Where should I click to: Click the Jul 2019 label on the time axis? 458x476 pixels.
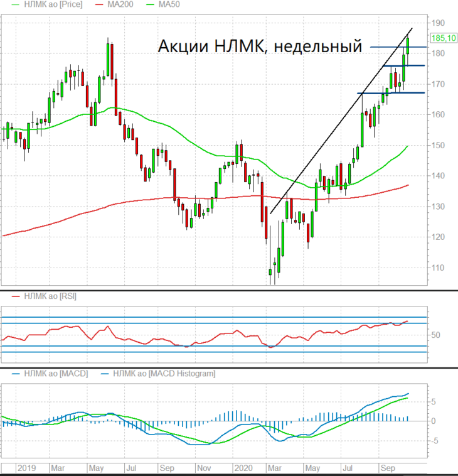(131, 468)
